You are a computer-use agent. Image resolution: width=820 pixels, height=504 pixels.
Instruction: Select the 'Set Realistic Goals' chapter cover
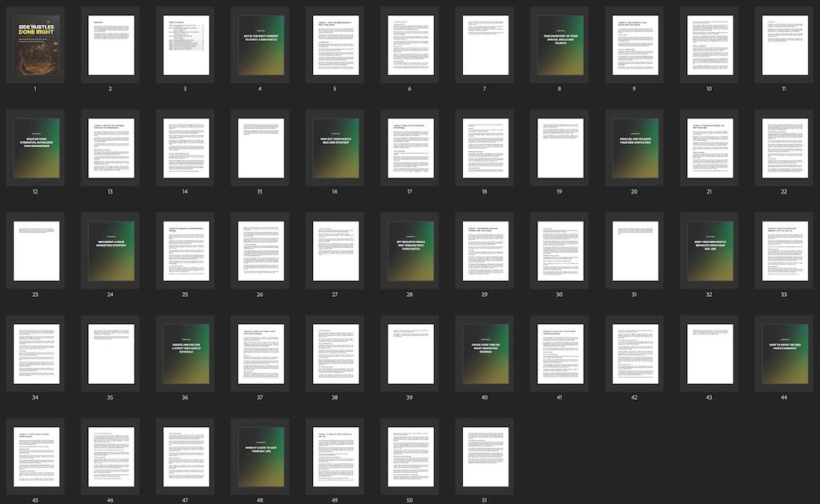(410, 251)
